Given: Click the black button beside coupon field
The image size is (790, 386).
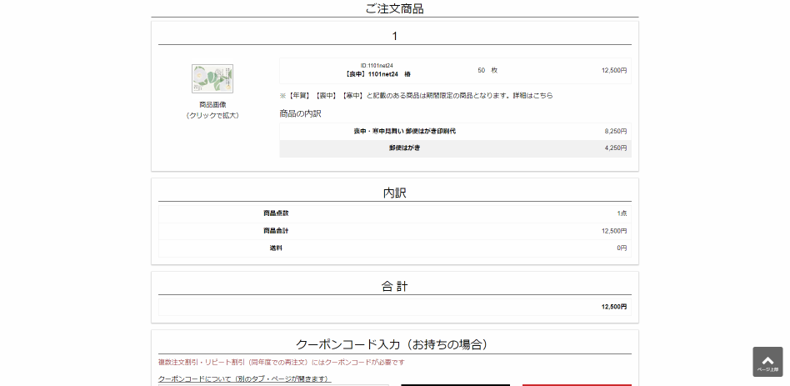Looking at the screenshot, I should 455,384.
